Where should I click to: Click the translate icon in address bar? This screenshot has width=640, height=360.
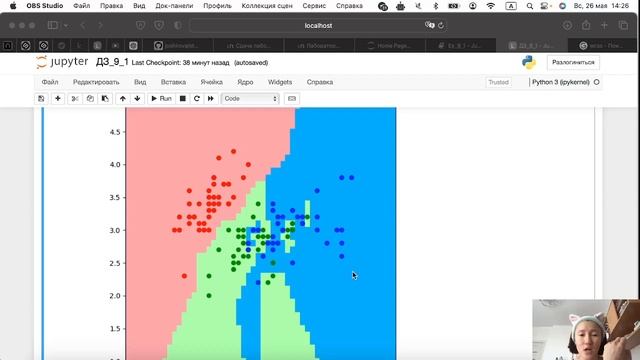coord(429,25)
